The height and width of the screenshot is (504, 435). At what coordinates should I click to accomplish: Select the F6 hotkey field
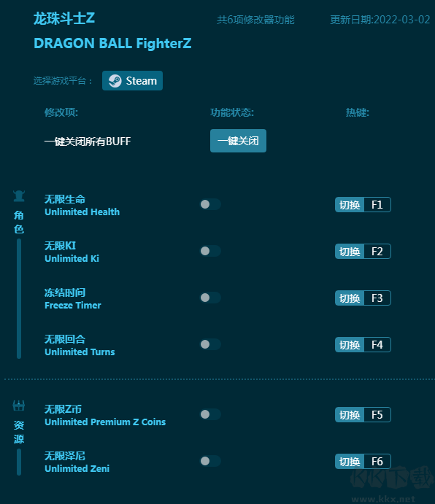377,462
